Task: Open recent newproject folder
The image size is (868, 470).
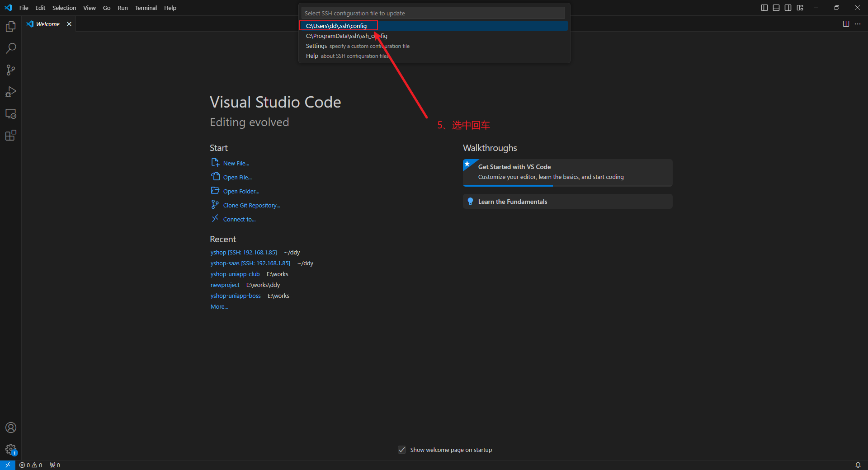Action: pos(225,285)
